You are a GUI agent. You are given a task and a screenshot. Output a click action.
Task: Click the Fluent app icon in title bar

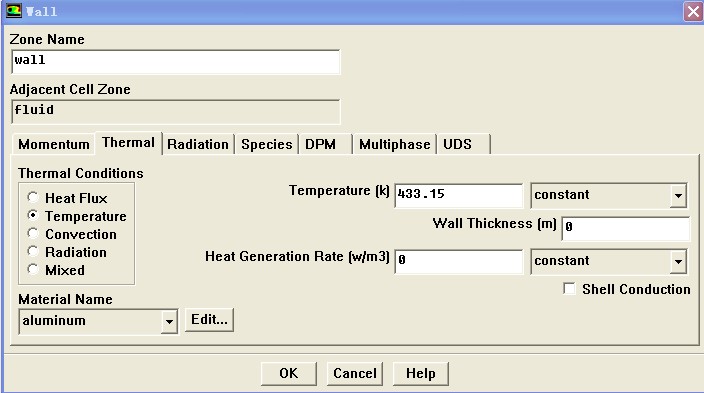tap(13, 11)
